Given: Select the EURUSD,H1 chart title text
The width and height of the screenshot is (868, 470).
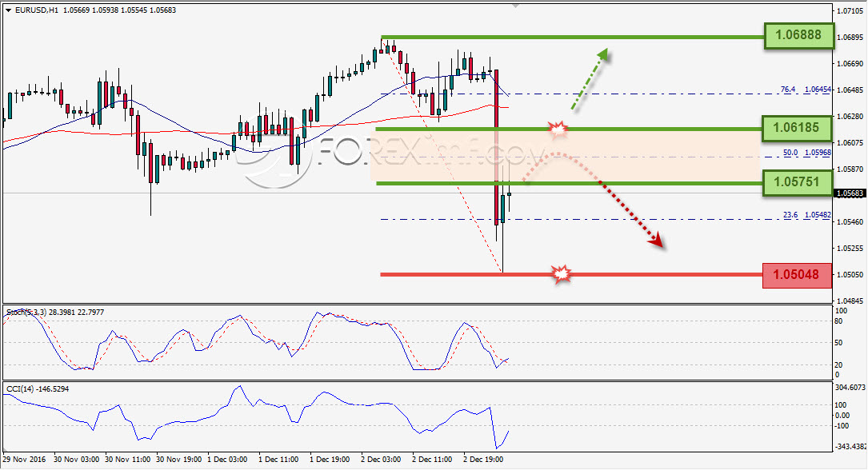Looking at the screenshot, I should (37, 10).
